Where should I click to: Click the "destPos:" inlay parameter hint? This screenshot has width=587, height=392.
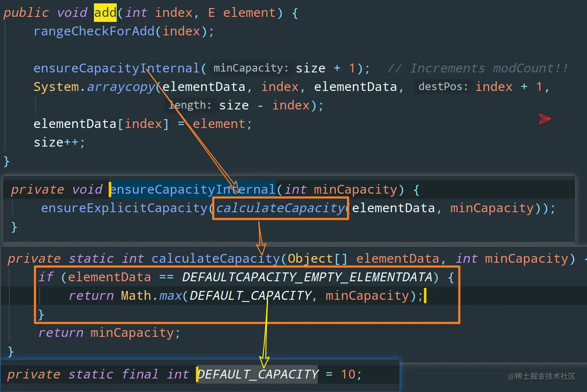[443, 87]
